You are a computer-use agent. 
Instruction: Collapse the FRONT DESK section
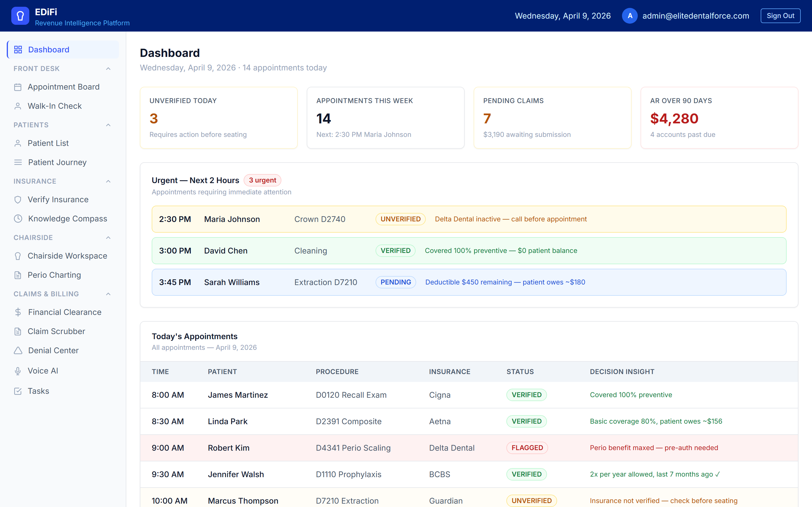[x=108, y=68]
